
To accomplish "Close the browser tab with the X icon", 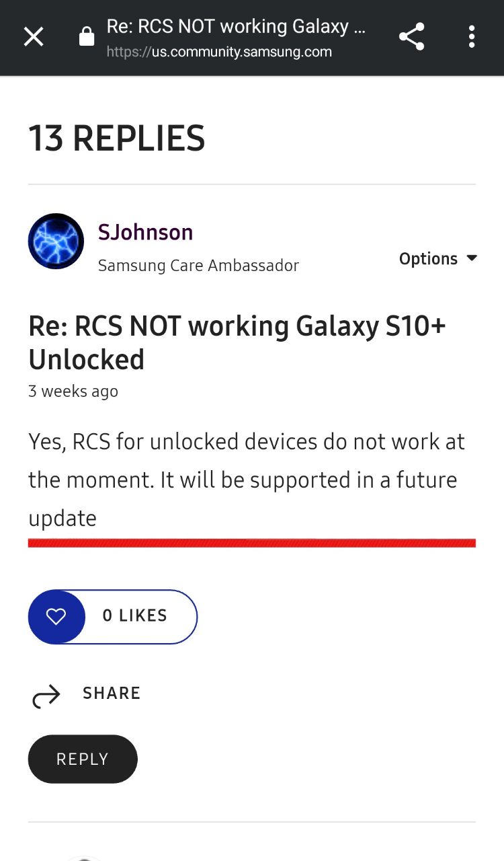I will coord(34,37).
